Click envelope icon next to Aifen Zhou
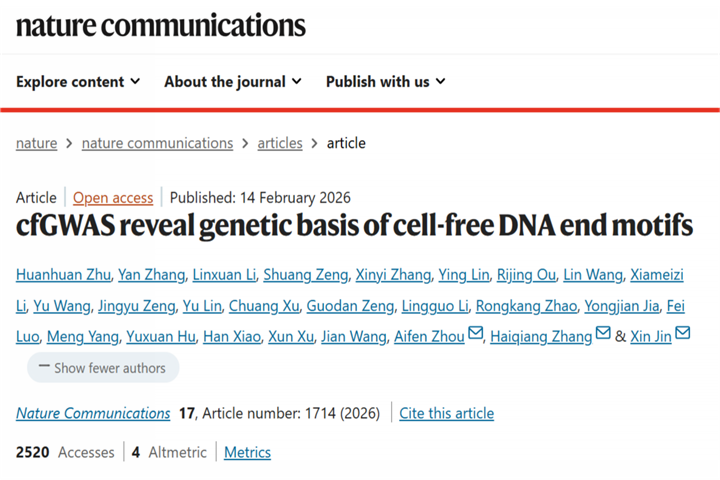The width and height of the screenshot is (720, 480). click(x=476, y=334)
